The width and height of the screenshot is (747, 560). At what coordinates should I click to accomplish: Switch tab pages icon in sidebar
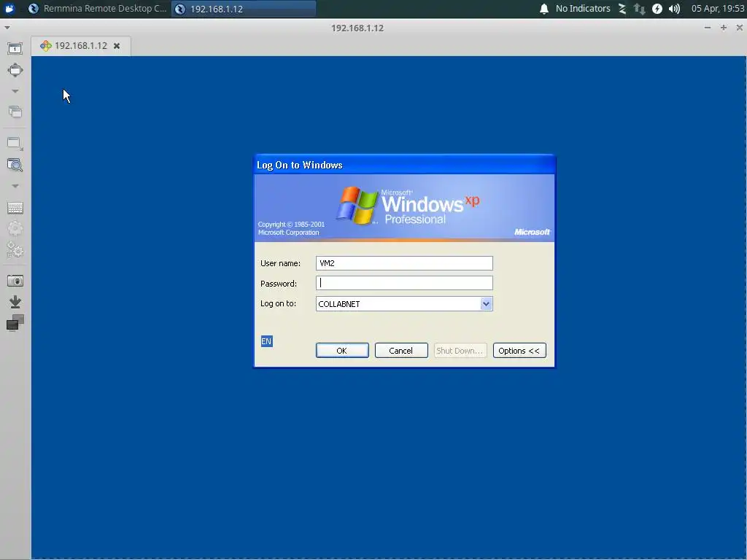pyautogui.click(x=15, y=112)
